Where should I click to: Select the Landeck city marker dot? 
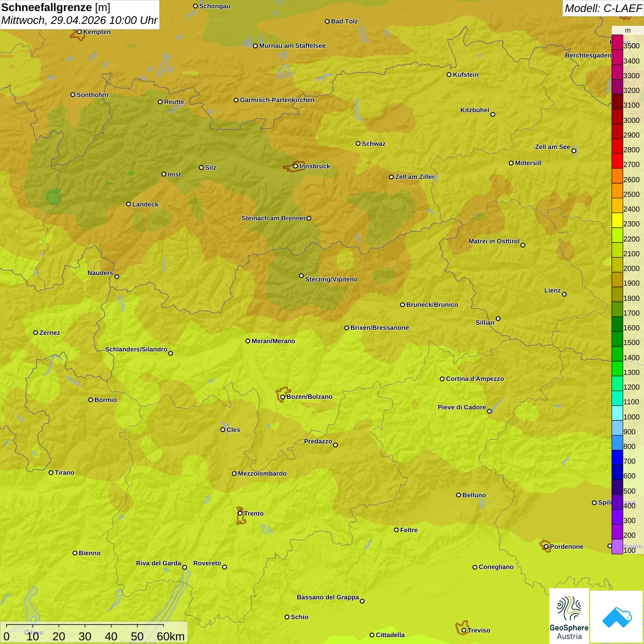tap(128, 204)
